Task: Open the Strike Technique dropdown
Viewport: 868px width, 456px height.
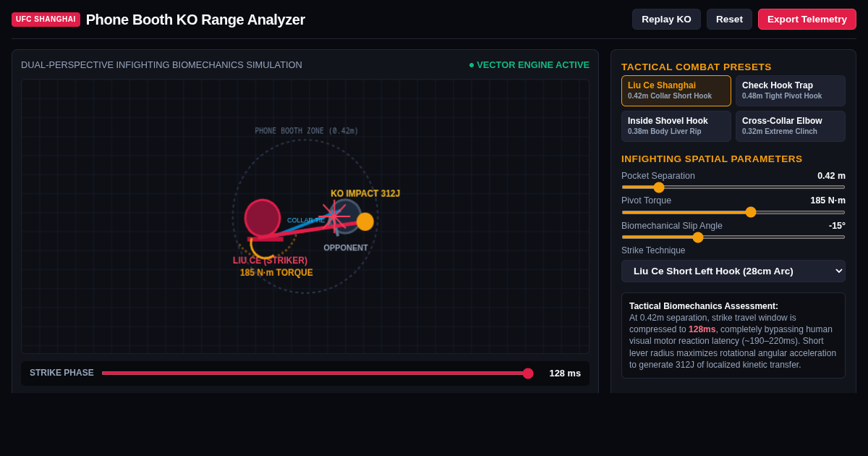Action: tap(733, 271)
